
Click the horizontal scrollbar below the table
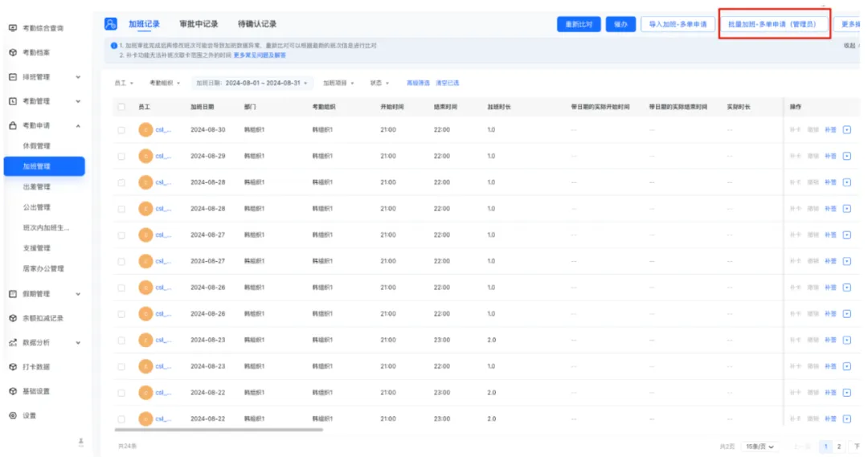[219, 430]
